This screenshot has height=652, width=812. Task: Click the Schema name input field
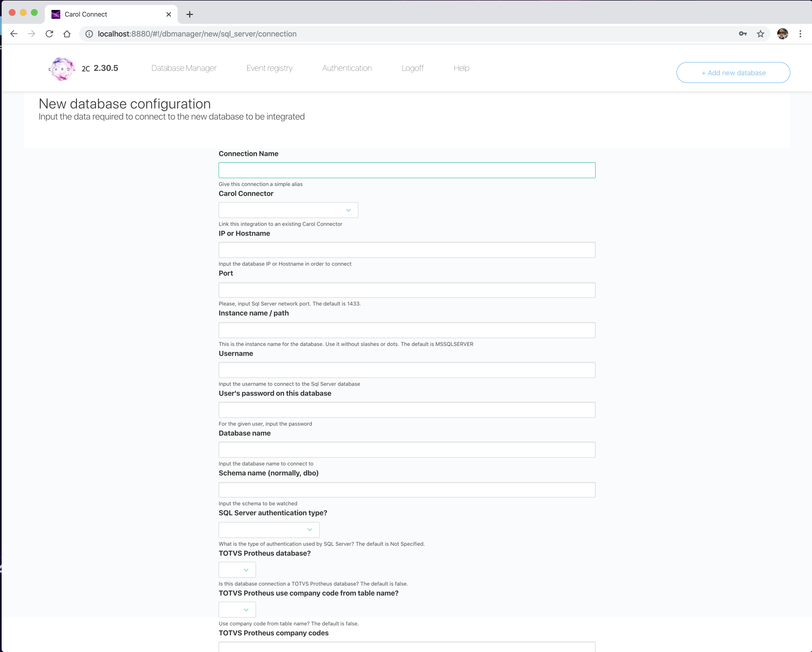(407, 490)
